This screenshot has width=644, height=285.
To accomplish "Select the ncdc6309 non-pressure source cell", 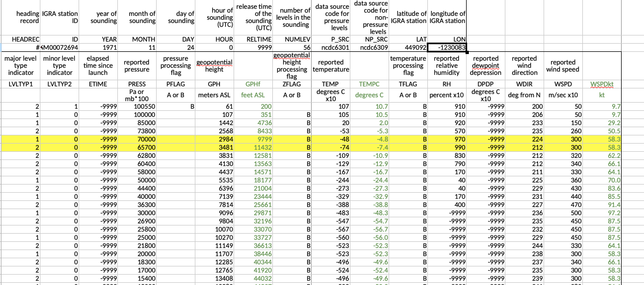I will [371, 47].
